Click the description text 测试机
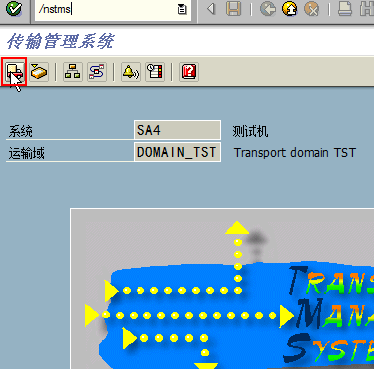 pyautogui.click(x=250, y=131)
